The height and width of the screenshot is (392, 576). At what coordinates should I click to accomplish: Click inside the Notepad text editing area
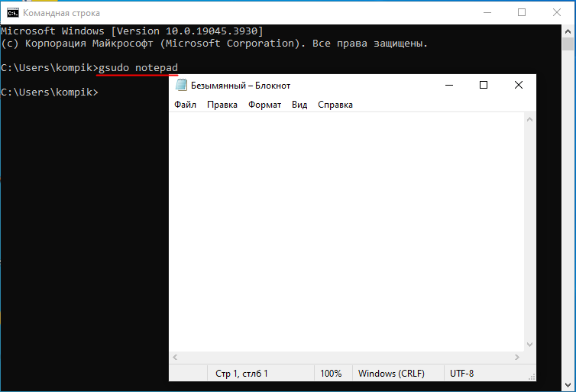point(346,232)
